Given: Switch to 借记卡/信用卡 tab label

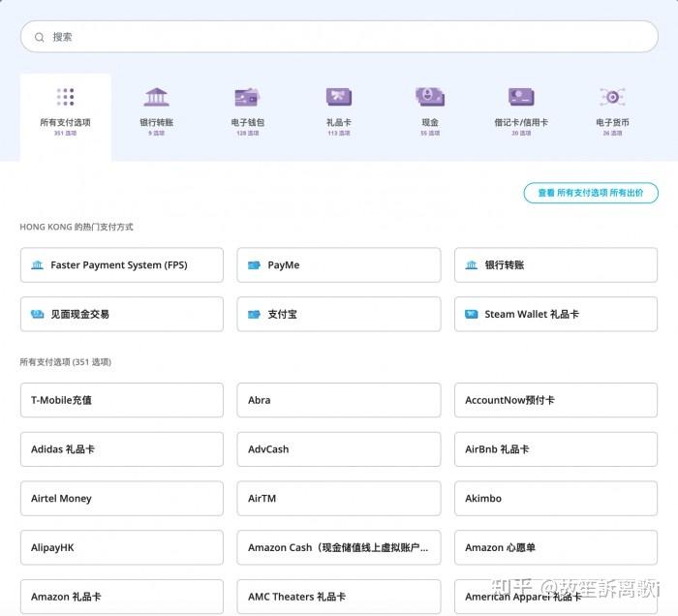Looking at the screenshot, I should click(x=521, y=122).
